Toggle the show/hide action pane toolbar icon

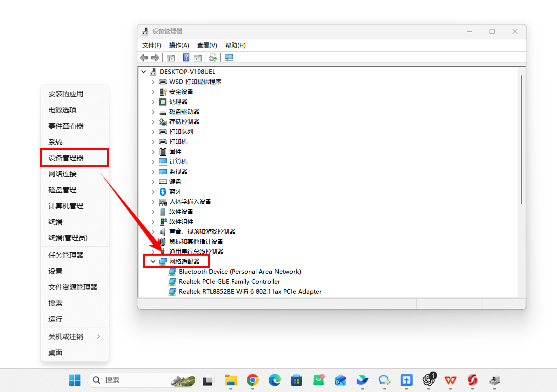pos(198,57)
